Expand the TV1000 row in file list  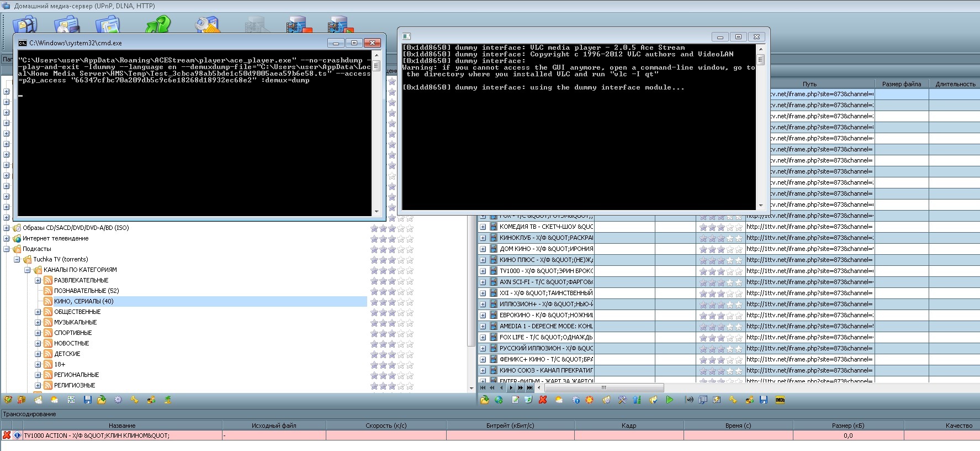pos(483,271)
